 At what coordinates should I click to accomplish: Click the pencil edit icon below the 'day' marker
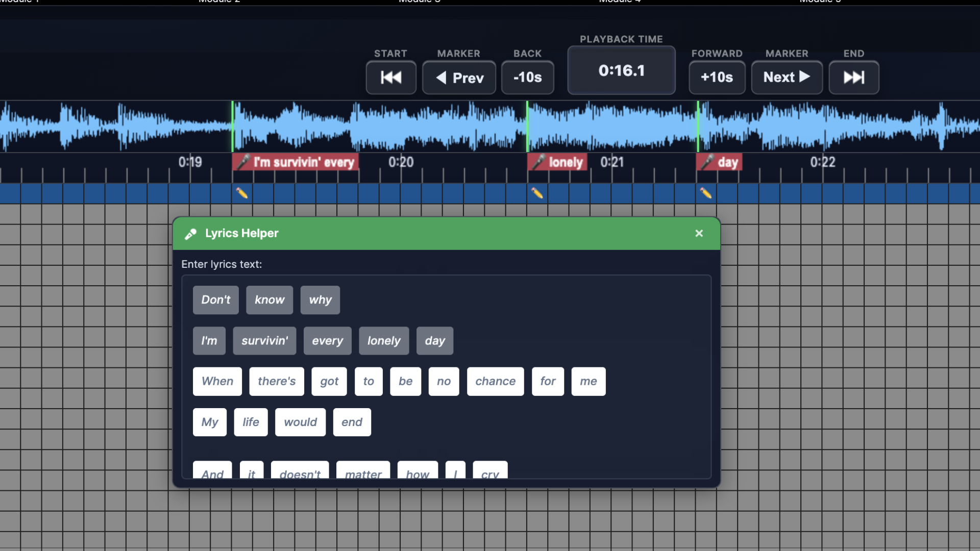pos(706,193)
